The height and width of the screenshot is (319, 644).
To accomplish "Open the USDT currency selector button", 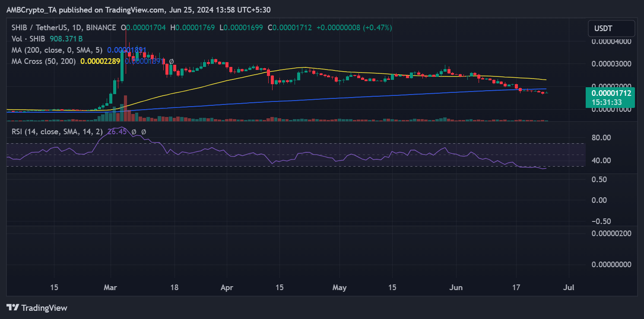I will point(612,28).
